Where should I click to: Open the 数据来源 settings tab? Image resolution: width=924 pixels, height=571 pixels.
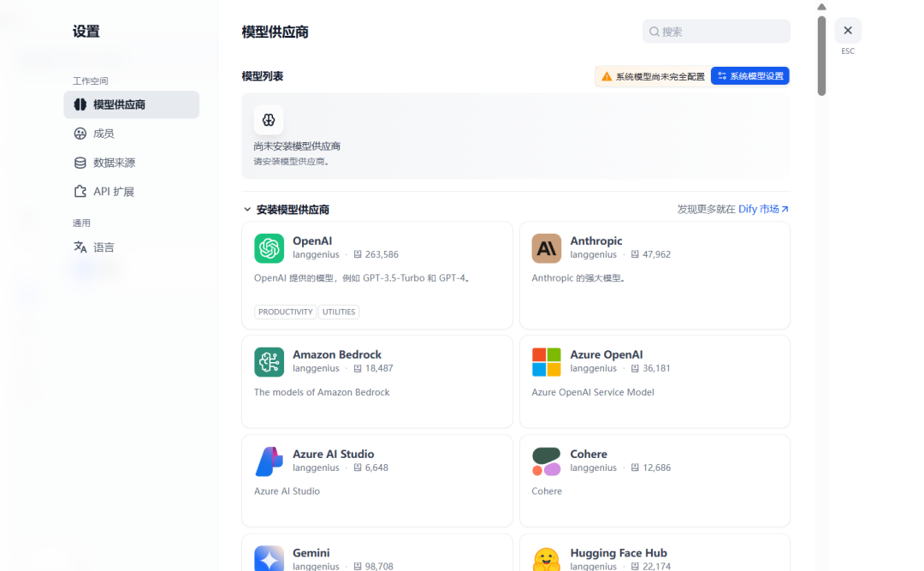[132, 162]
